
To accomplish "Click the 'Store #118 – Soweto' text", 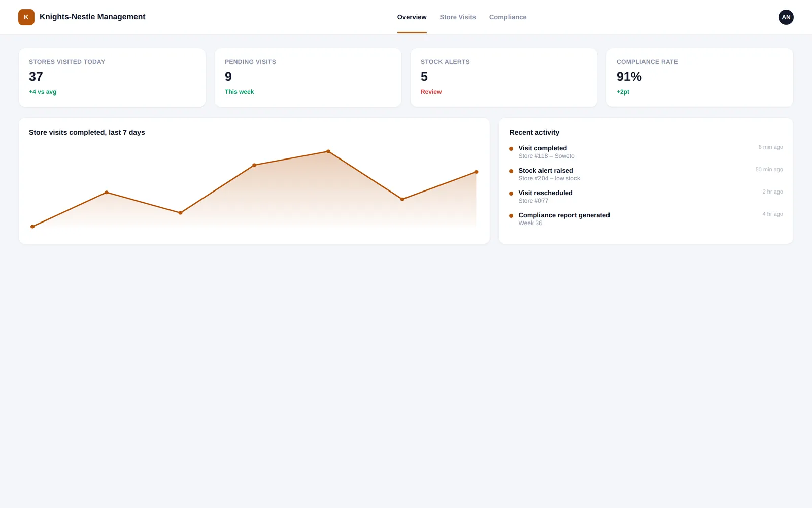I will click(x=547, y=156).
